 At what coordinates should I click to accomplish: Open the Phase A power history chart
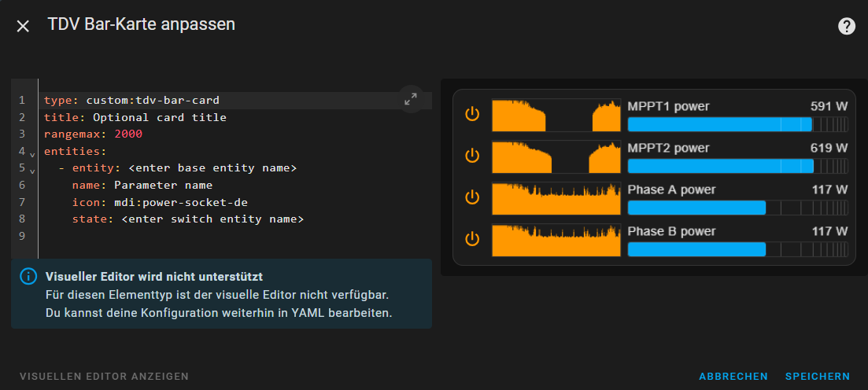[556, 199]
